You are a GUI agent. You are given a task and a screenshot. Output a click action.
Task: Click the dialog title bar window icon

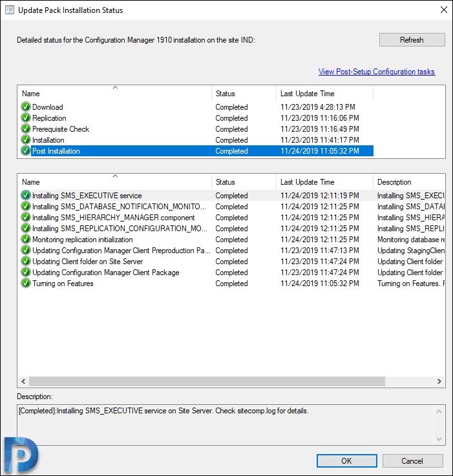coord(10,10)
